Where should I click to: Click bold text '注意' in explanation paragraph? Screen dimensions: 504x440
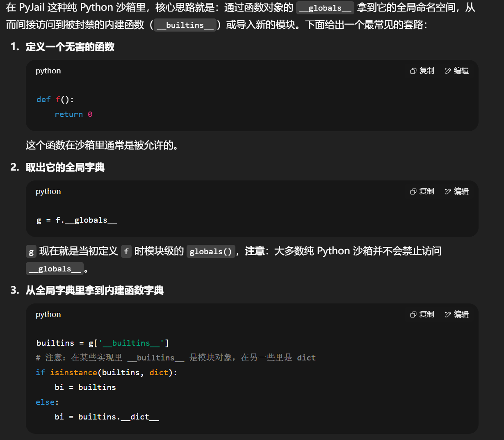click(x=255, y=251)
